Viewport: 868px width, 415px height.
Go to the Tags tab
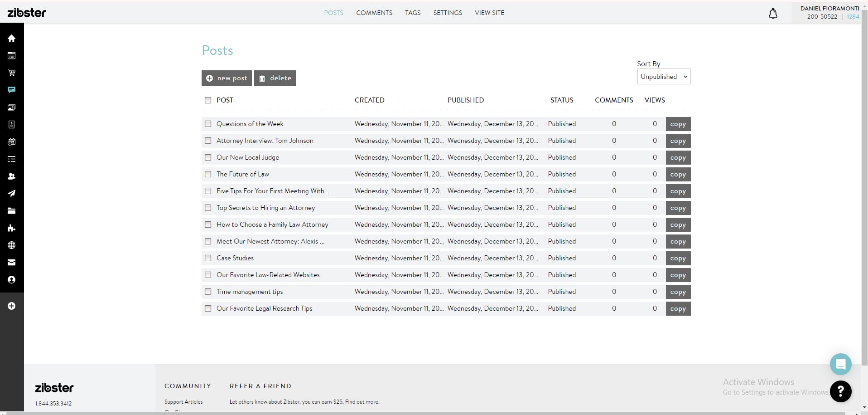coord(413,13)
